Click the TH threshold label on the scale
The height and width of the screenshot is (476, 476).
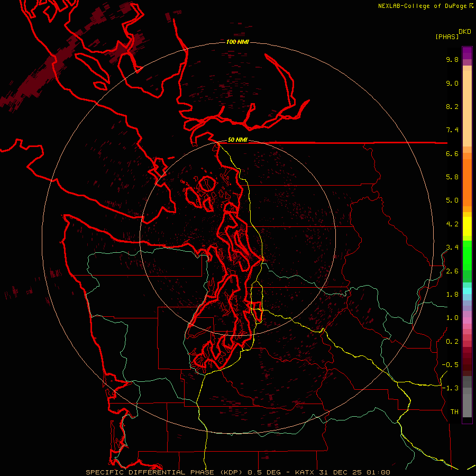(454, 412)
